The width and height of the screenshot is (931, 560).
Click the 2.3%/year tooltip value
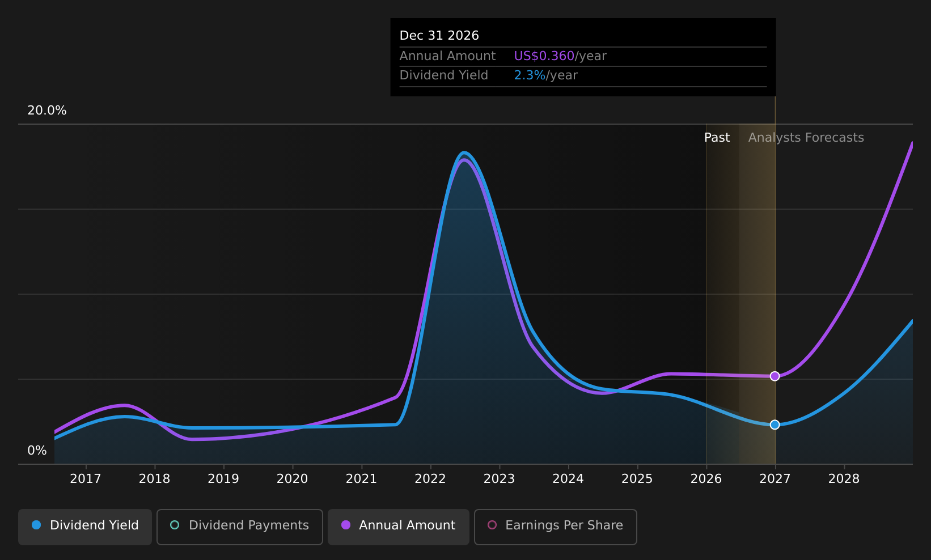click(x=545, y=75)
